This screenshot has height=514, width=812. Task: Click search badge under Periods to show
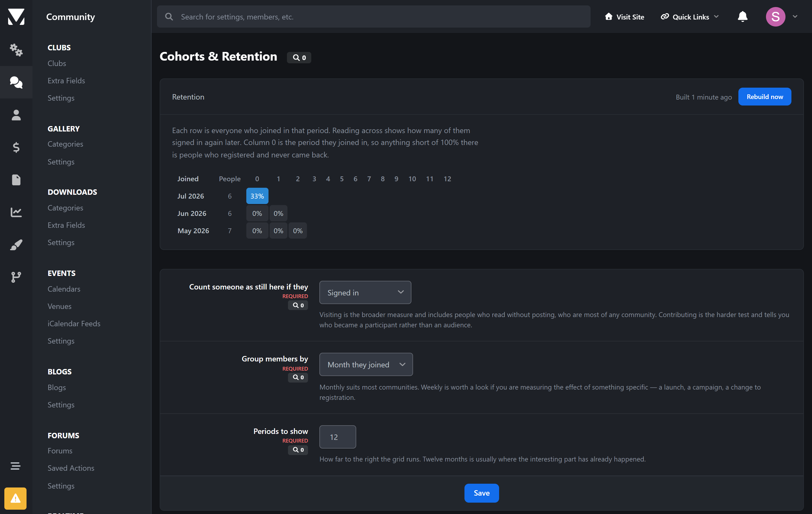(298, 450)
